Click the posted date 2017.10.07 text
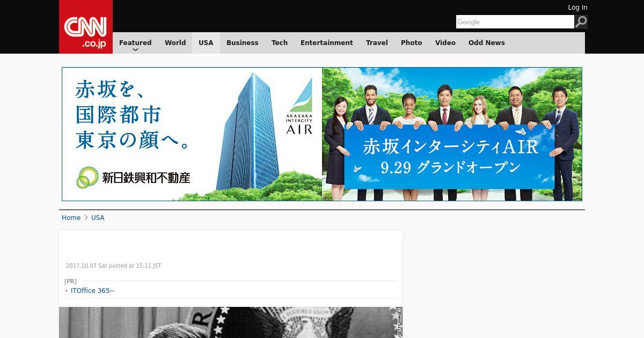This screenshot has height=338, width=644. (114, 266)
